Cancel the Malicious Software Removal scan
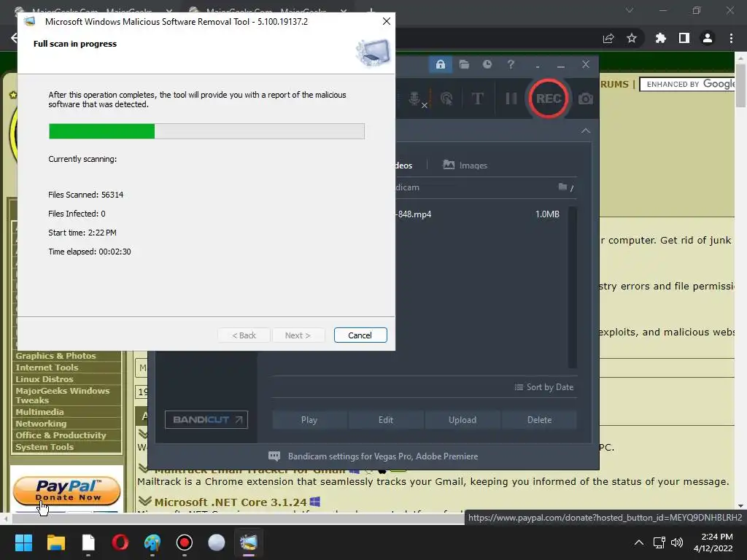 pyautogui.click(x=360, y=335)
